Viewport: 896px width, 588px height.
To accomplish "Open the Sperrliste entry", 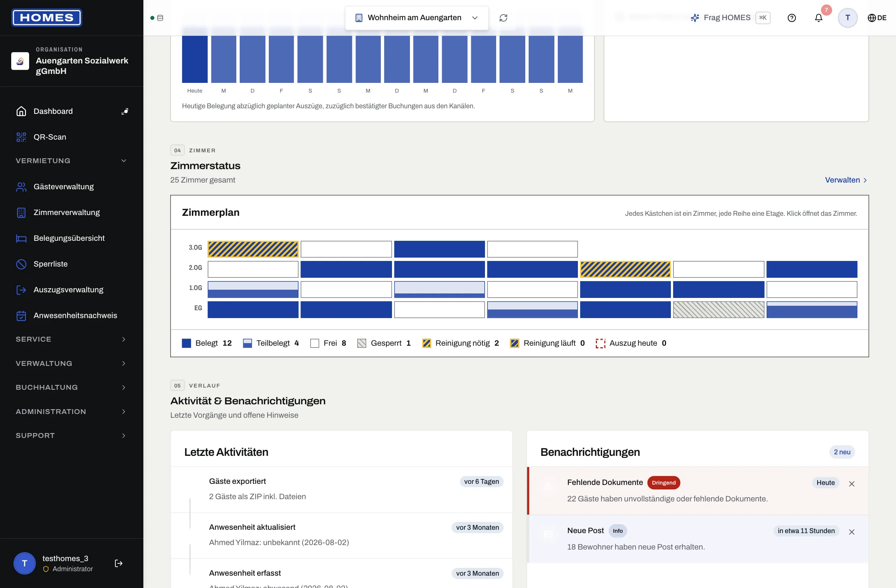I will pyautogui.click(x=72, y=264).
